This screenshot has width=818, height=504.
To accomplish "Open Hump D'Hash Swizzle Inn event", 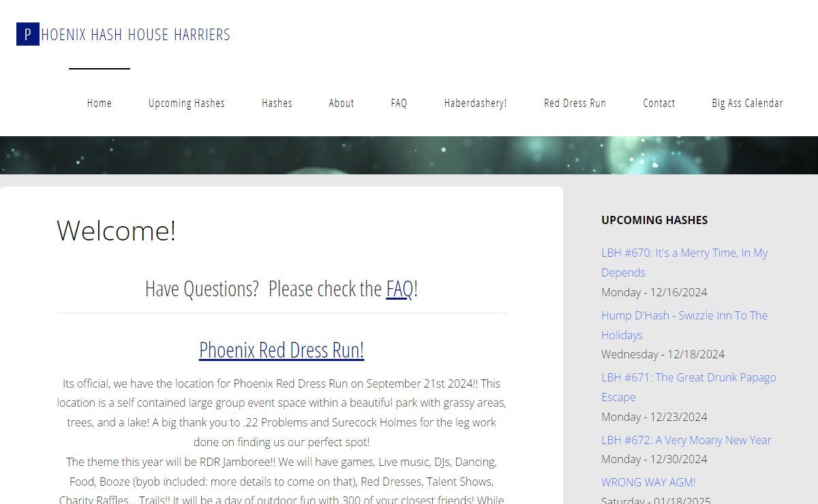I will [x=684, y=316].
